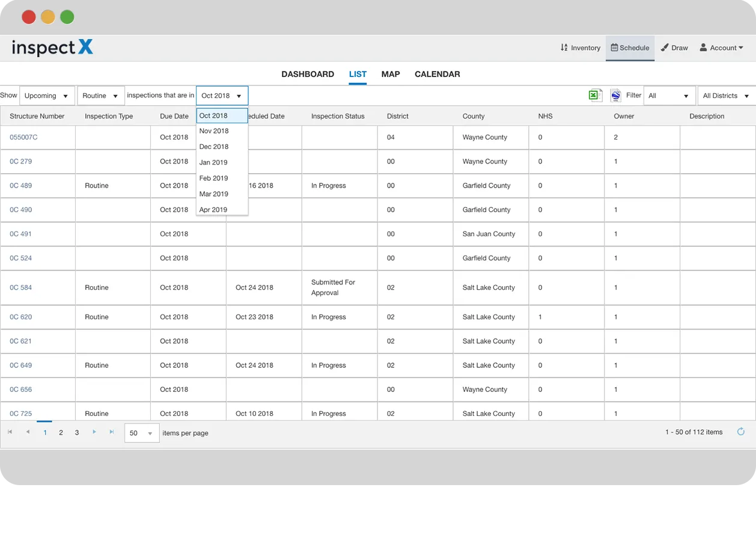Open structure 0C 621
756x535 pixels.
tap(21, 341)
